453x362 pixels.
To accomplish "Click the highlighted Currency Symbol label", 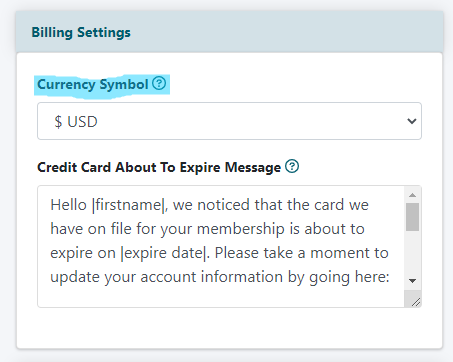I will [92, 84].
